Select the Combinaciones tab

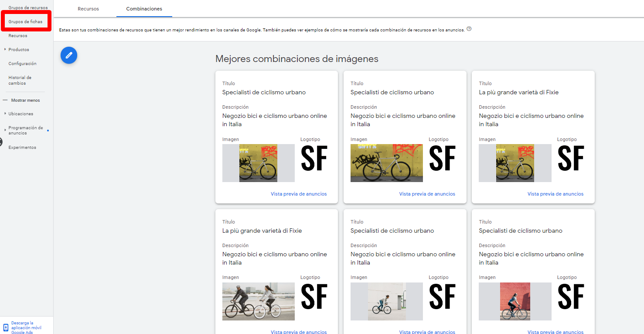[x=144, y=9]
